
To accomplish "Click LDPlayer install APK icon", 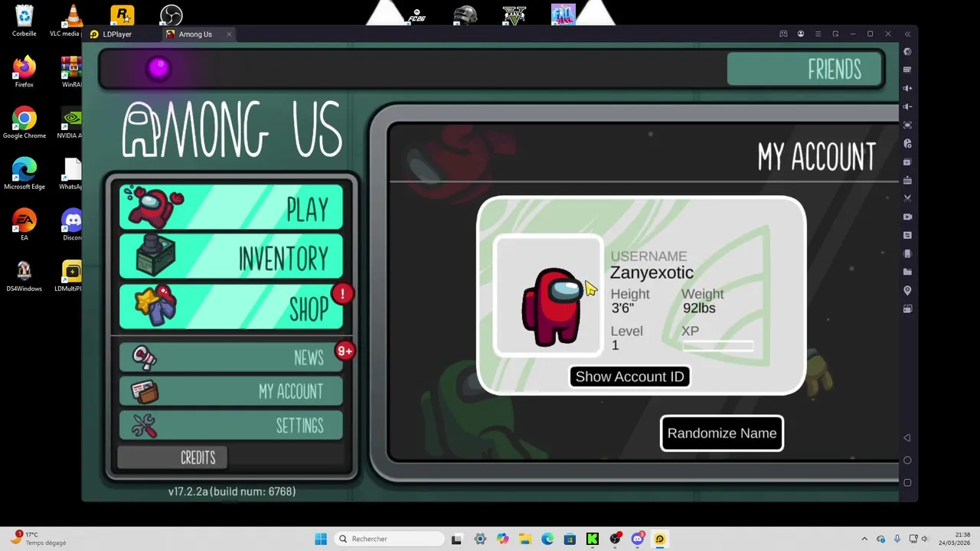I will pos(907,180).
